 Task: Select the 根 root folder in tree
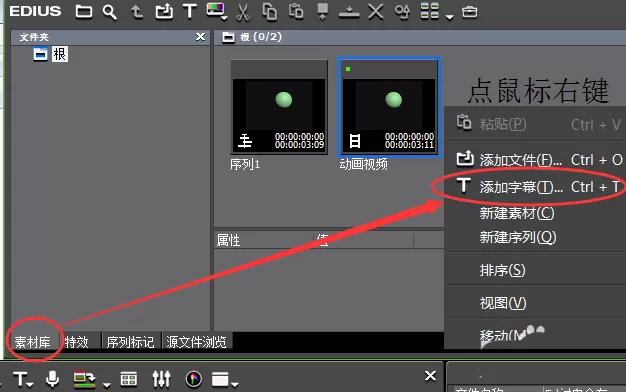[x=59, y=54]
